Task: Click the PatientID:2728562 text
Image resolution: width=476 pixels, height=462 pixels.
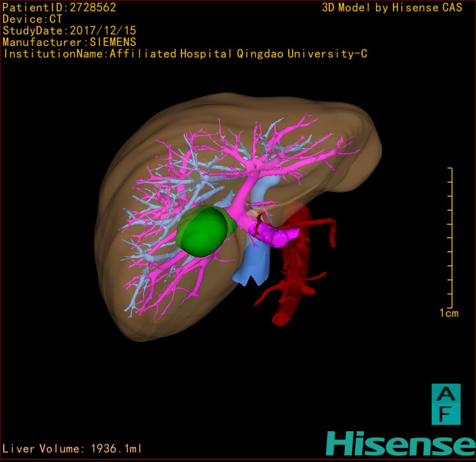Action: [x=59, y=7]
